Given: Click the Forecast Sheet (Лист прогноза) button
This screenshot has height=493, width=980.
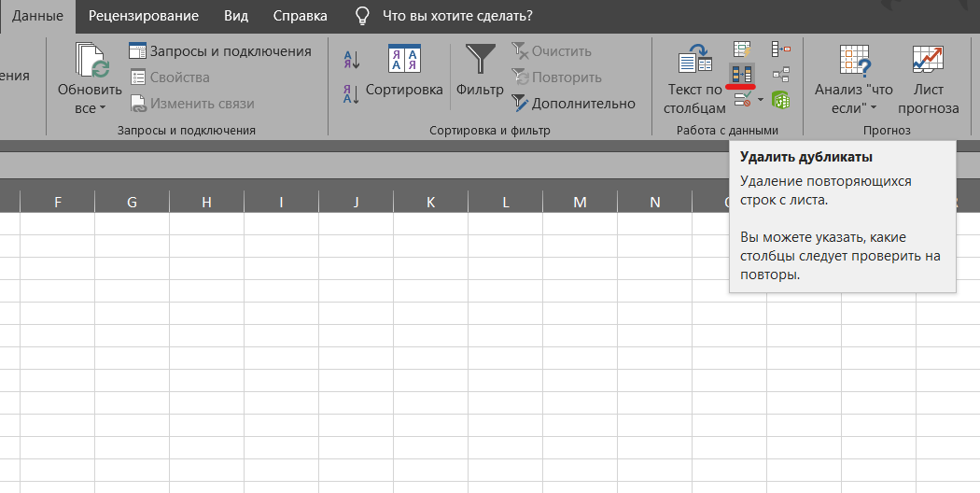Looking at the screenshot, I should pyautogui.click(x=928, y=78).
